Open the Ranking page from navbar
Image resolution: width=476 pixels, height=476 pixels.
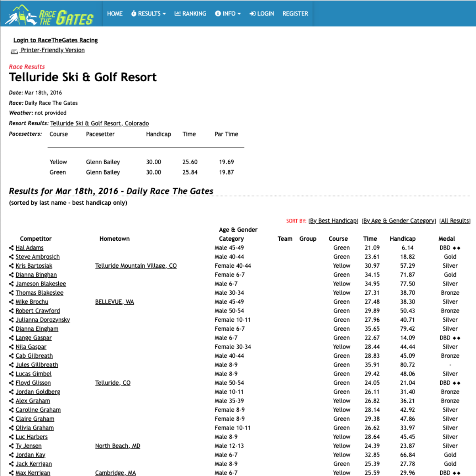[x=190, y=13]
